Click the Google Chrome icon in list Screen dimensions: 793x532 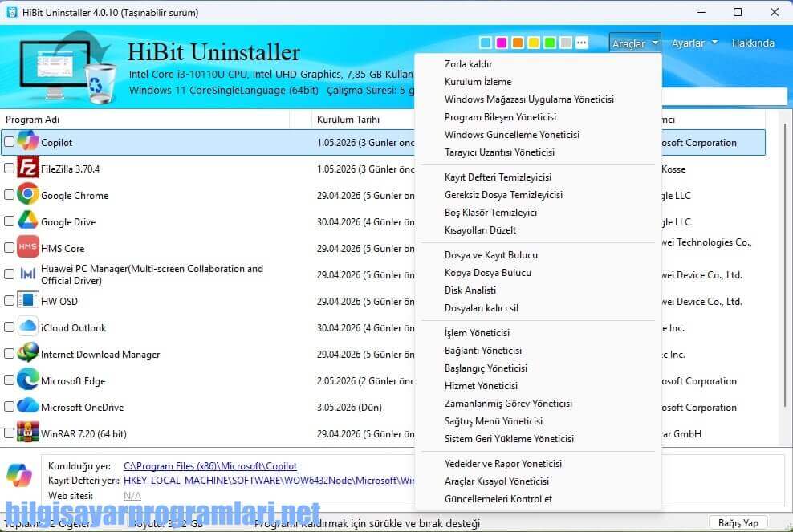point(28,195)
